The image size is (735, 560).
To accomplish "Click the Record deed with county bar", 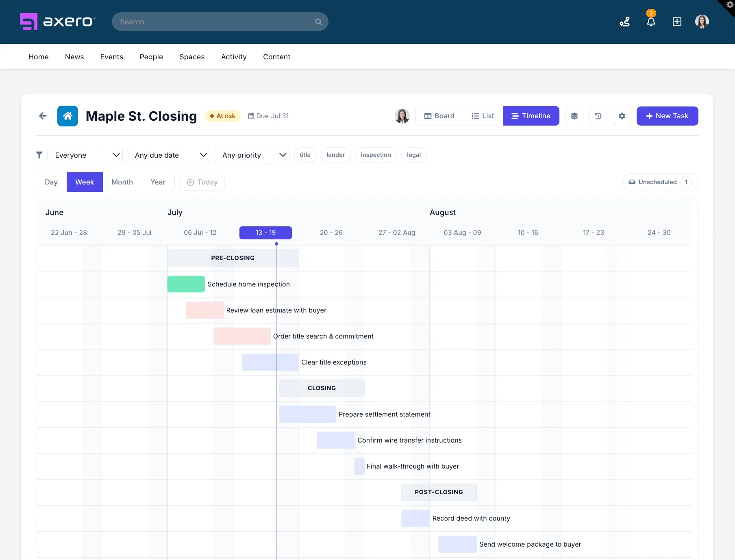I will 415,518.
